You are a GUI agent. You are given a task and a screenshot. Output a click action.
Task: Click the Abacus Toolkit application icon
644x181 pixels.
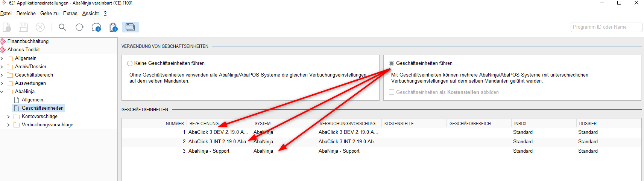(3, 49)
